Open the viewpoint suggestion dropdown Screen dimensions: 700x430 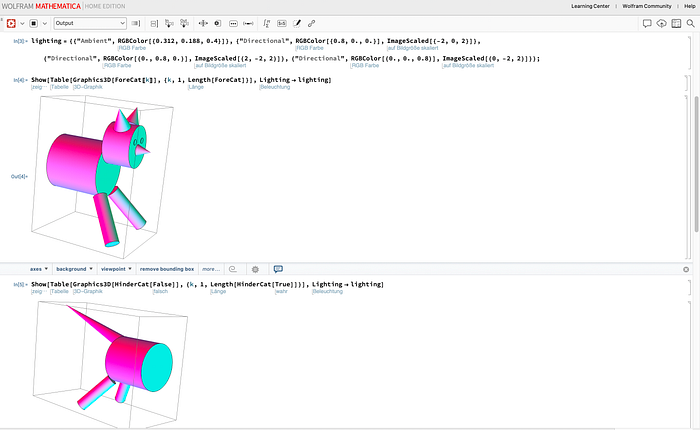[x=117, y=269]
